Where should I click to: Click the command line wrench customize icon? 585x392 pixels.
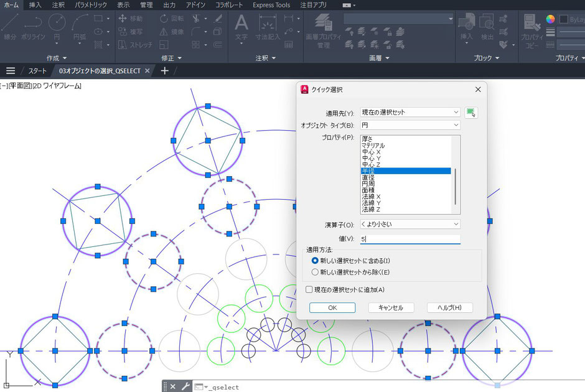tap(185, 387)
